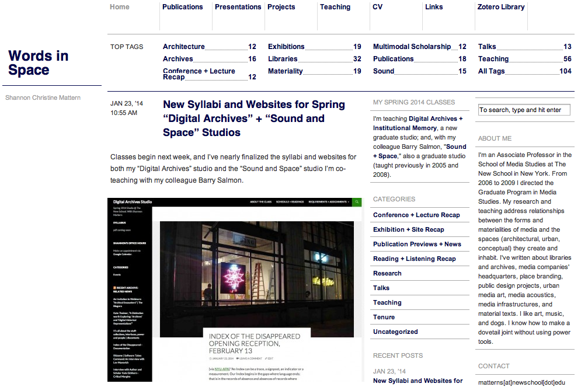Open the Multimodal Scholarship tag
The height and width of the screenshot is (387, 588).
pyautogui.click(x=412, y=47)
